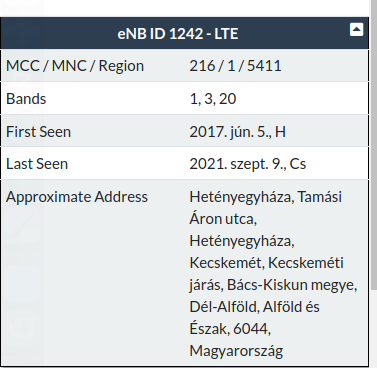Image resolution: width=377 pixels, height=368 pixels.
Task: Click the MCC / MNC / Region label
Action: [75, 66]
